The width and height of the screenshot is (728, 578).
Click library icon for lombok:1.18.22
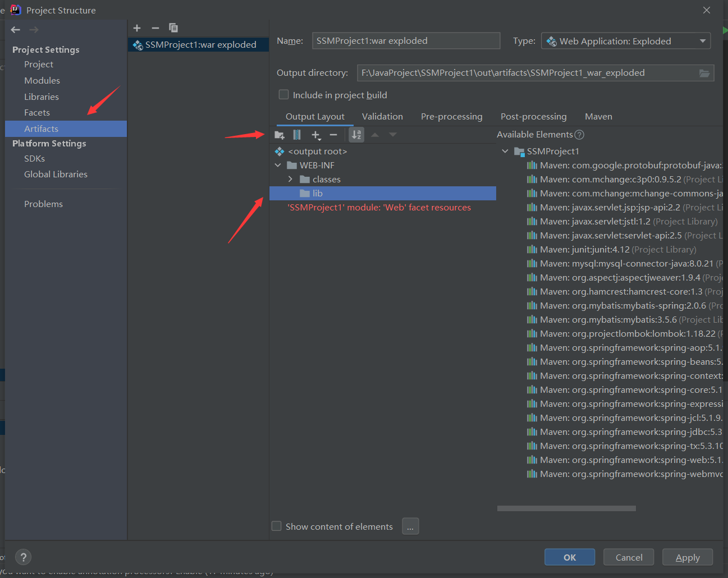point(532,334)
